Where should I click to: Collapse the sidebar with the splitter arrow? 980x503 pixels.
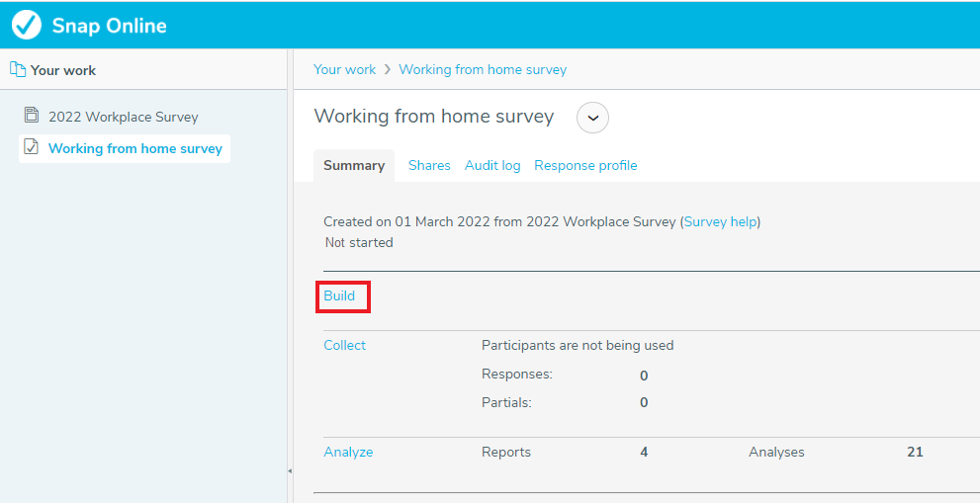tap(290, 471)
